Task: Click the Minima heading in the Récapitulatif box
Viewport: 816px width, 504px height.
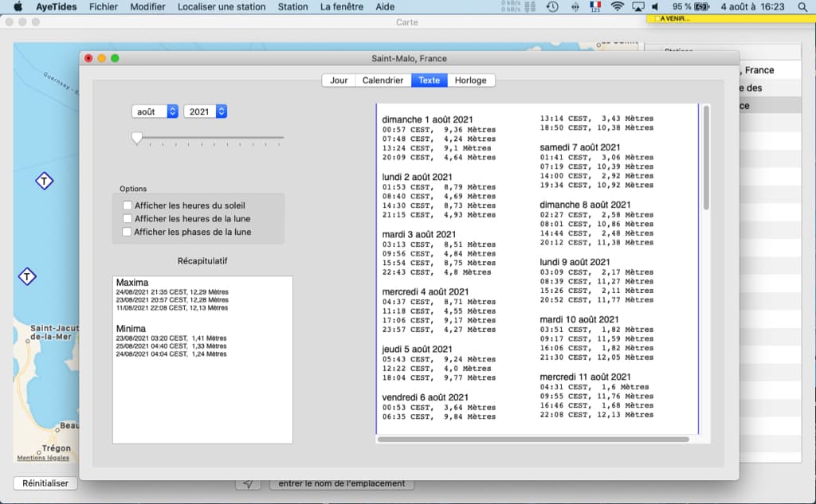Action: [x=131, y=329]
